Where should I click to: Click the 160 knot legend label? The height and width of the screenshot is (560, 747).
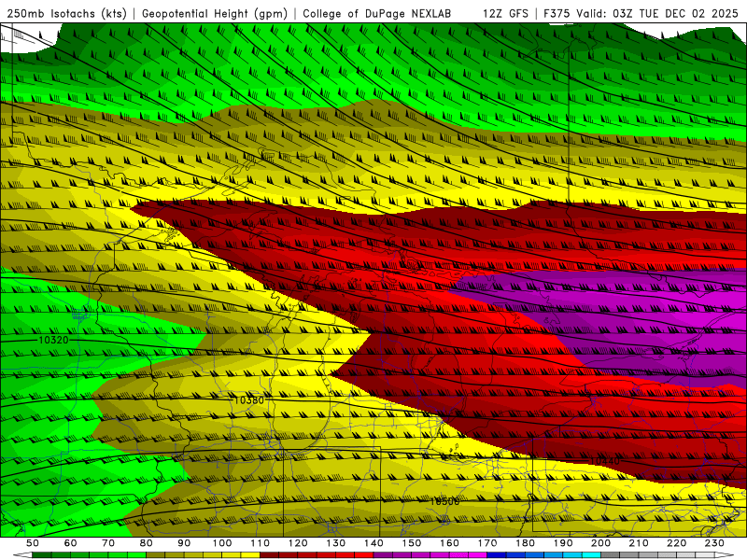pos(449,543)
